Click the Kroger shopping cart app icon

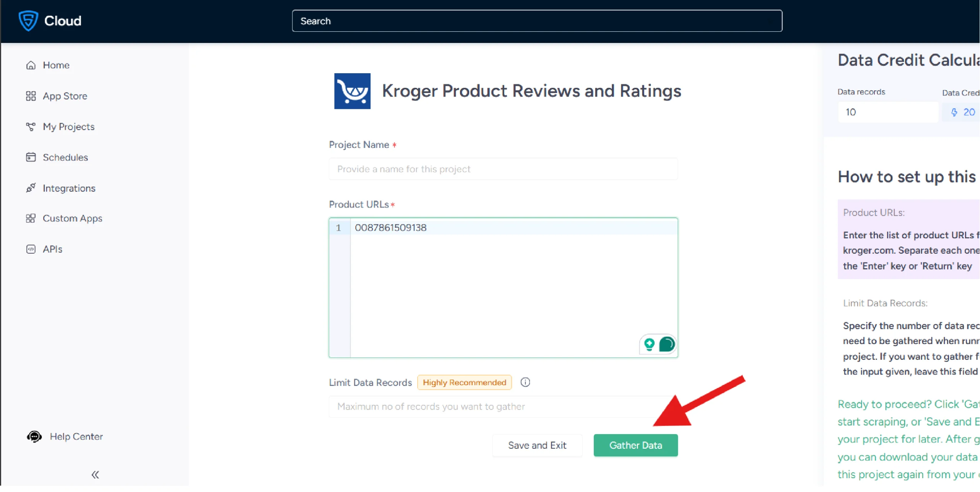pyautogui.click(x=352, y=91)
